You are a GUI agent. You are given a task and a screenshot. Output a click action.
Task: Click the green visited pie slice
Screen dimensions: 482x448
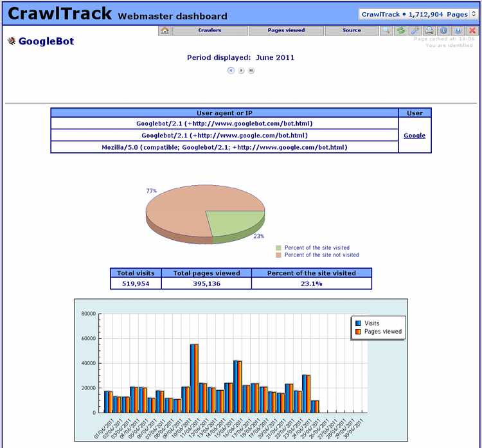click(x=237, y=223)
